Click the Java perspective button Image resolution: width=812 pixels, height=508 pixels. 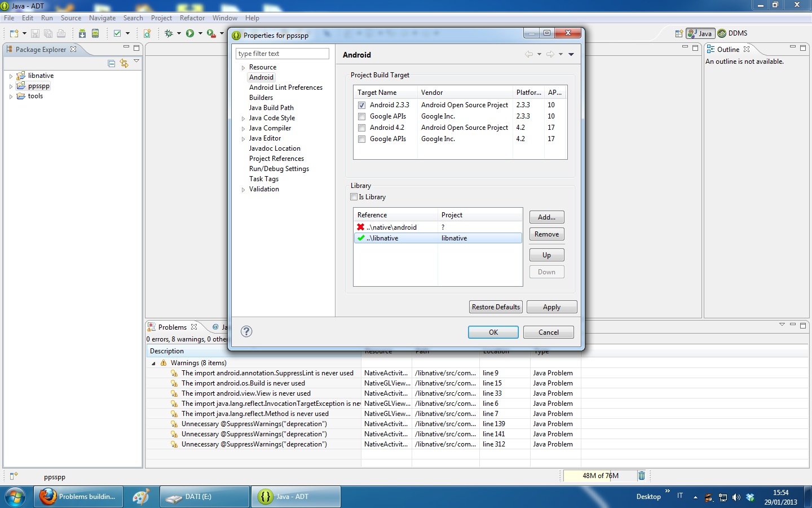(x=700, y=33)
